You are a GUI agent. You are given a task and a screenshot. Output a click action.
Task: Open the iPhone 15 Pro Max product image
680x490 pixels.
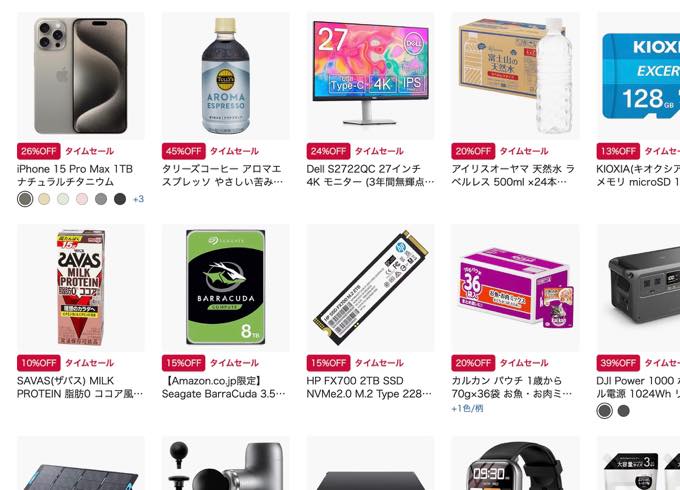coord(81,76)
